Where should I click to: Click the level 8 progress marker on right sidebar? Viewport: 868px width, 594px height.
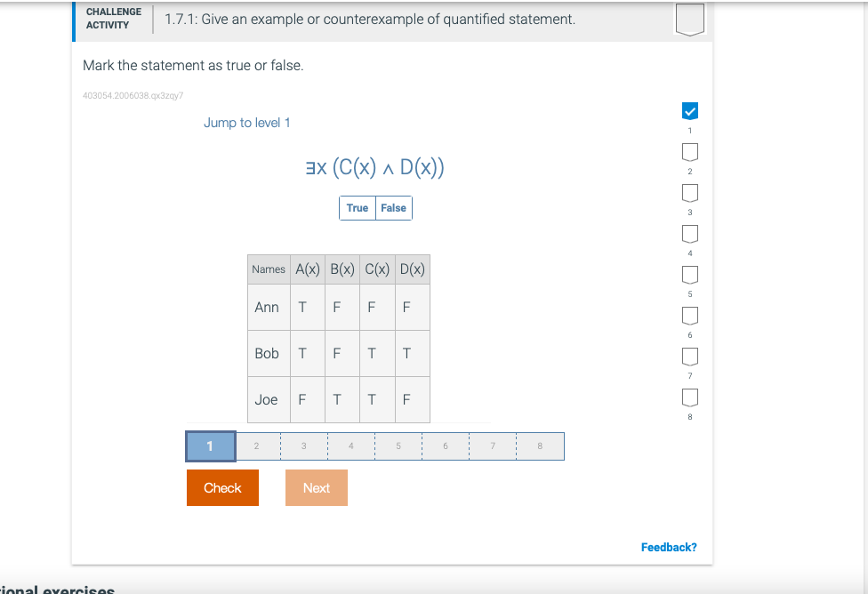tap(689, 397)
